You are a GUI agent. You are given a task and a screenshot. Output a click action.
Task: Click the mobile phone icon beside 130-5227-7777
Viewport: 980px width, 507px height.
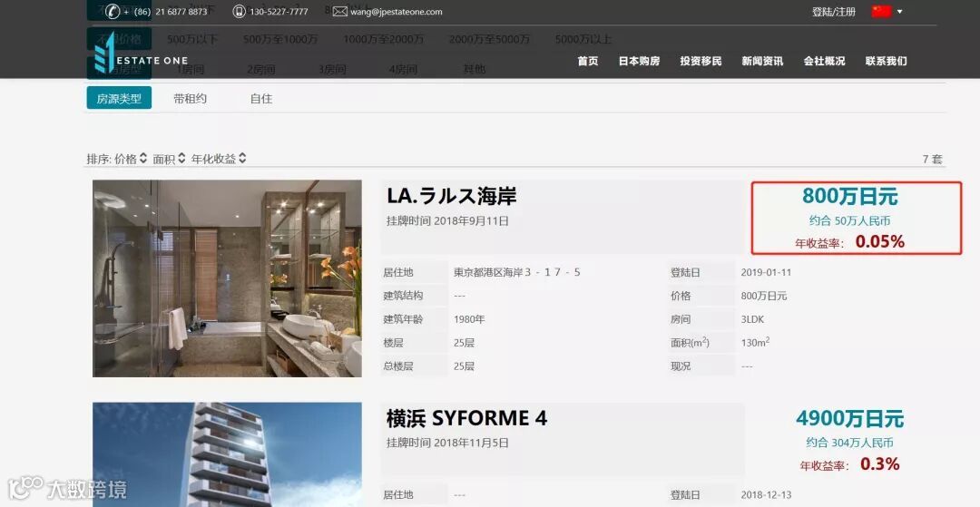tap(239, 11)
